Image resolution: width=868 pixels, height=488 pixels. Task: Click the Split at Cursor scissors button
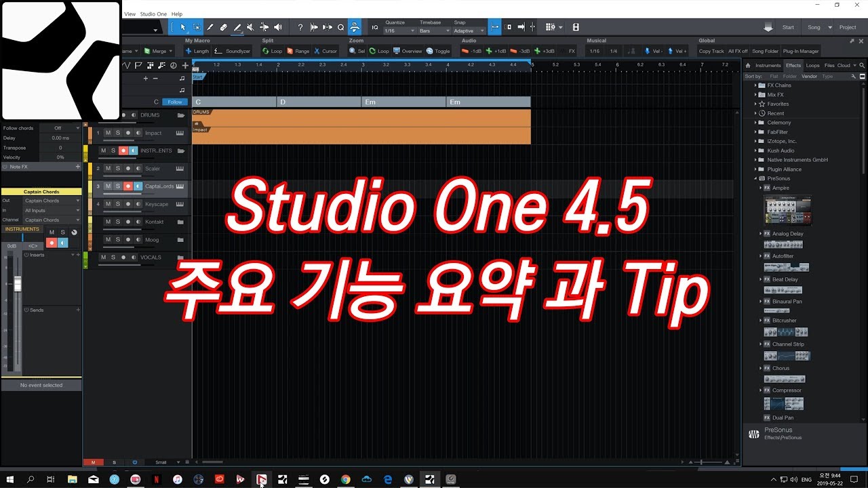(325, 51)
